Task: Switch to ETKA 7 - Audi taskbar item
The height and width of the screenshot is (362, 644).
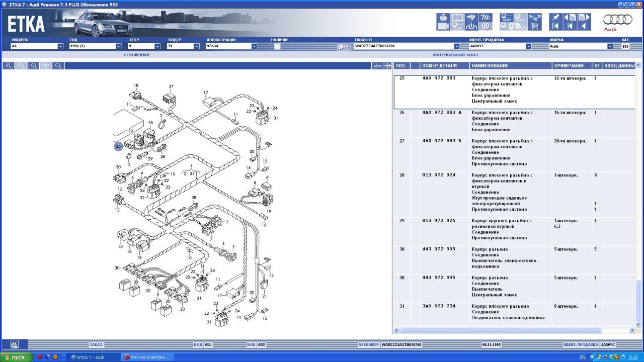Action: coord(94,357)
